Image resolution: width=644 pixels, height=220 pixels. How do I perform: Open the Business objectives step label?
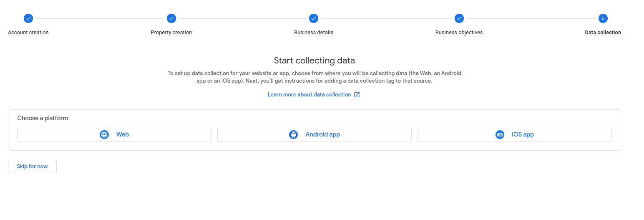459,33
